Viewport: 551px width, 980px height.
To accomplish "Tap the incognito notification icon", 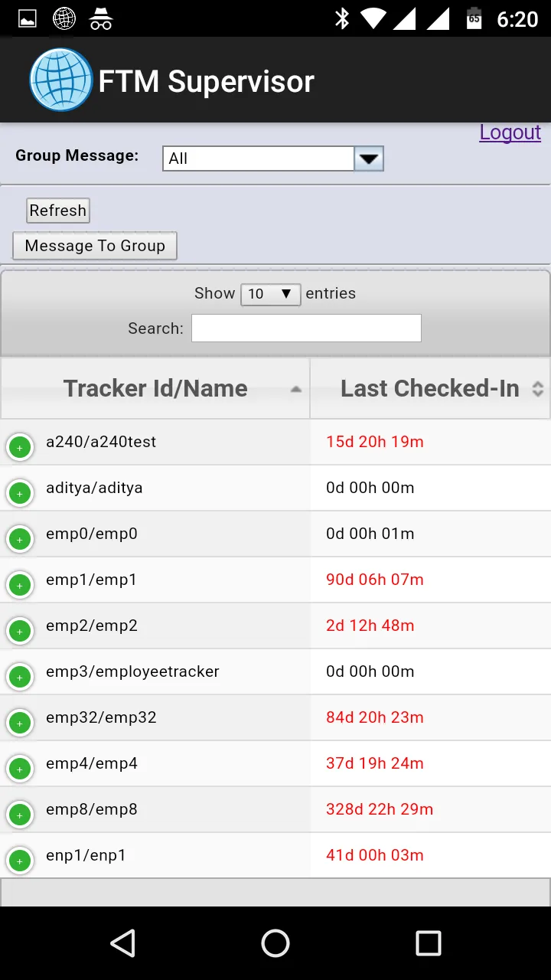I will coord(101,18).
